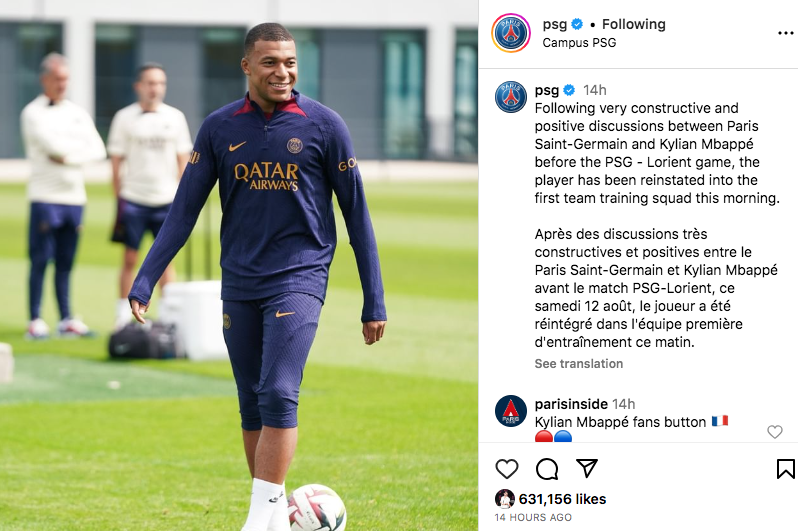Visit the parisinside profile username
798x531 pixels.
(x=571, y=404)
